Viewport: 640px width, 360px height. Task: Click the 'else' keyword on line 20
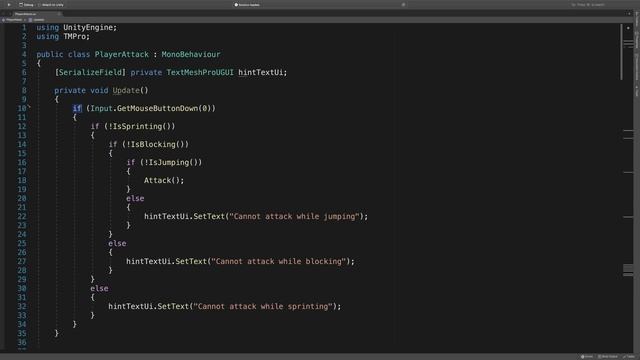[135, 198]
